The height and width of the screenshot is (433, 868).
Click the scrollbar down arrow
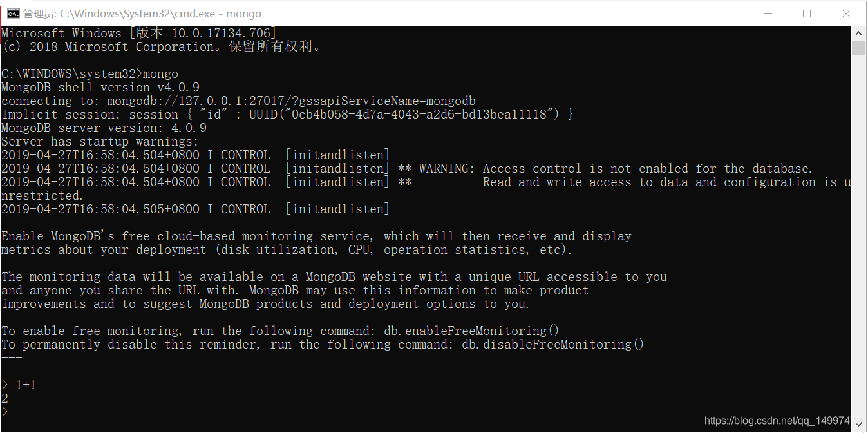(859, 425)
